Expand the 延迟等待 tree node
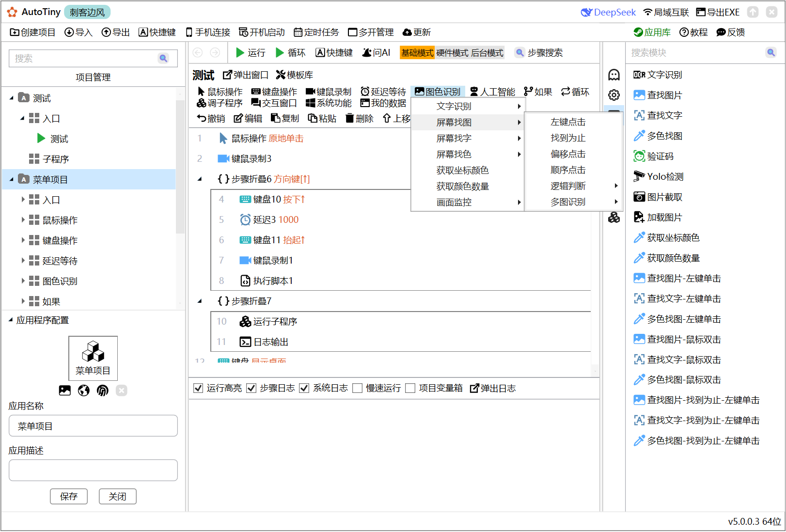This screenshot has height=532, width=786. [x=22, y=261]
